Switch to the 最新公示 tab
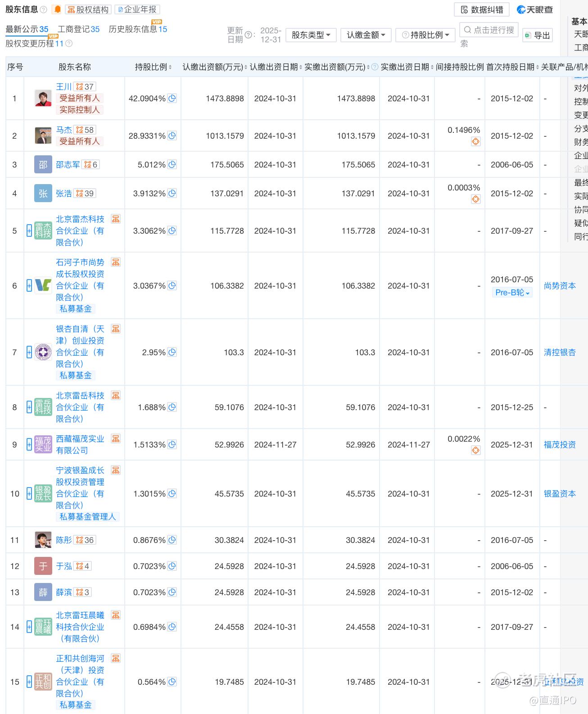Image resolution: width=588 pixels, height=714 pixels. 27,29
